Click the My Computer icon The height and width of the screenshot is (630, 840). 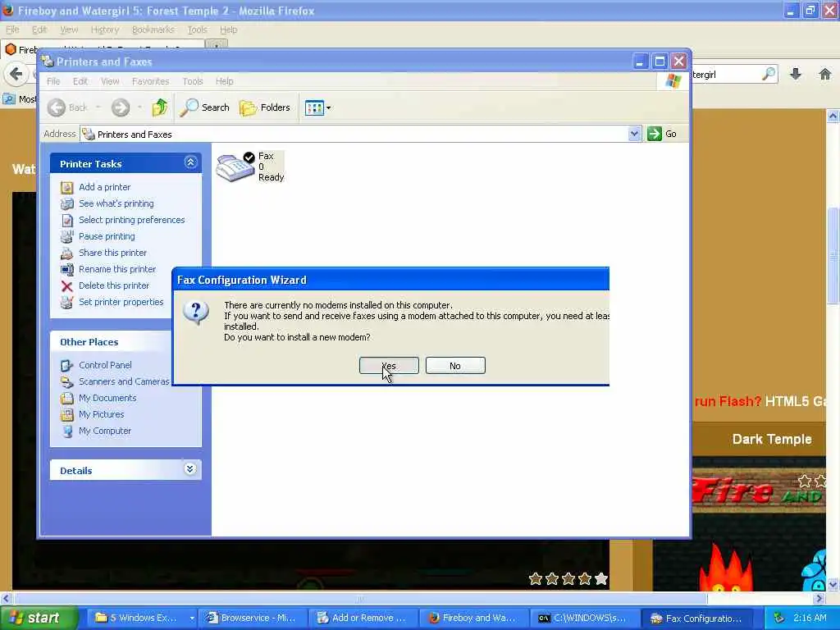tap(67, 431)
